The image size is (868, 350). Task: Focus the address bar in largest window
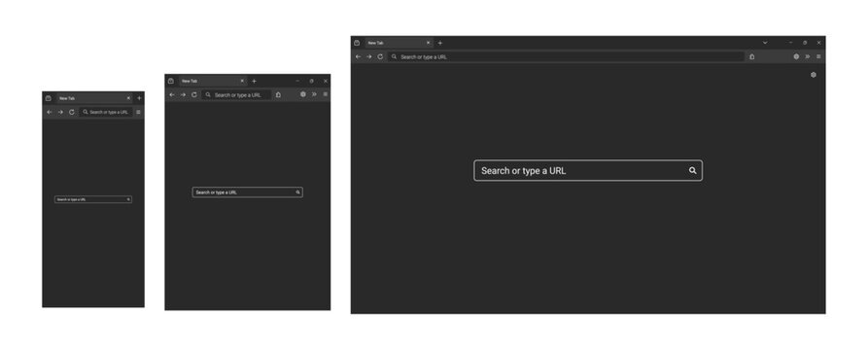(x=566, y=56)
